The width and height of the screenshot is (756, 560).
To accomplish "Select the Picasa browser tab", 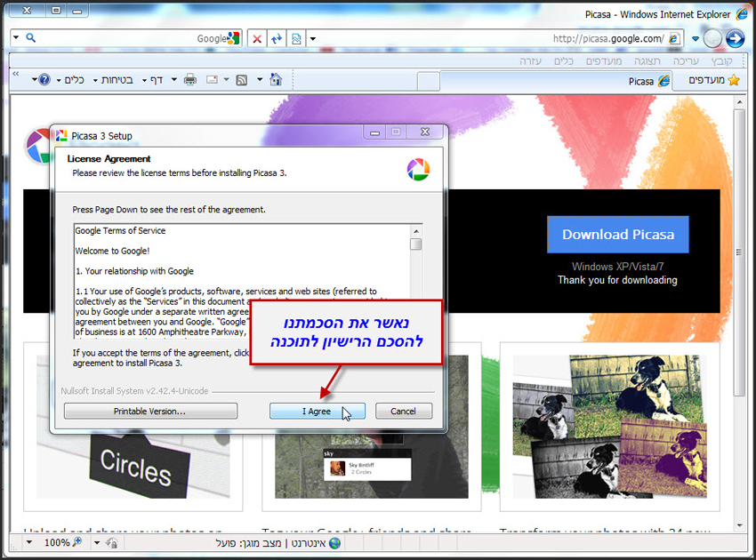I will (557, 81).
